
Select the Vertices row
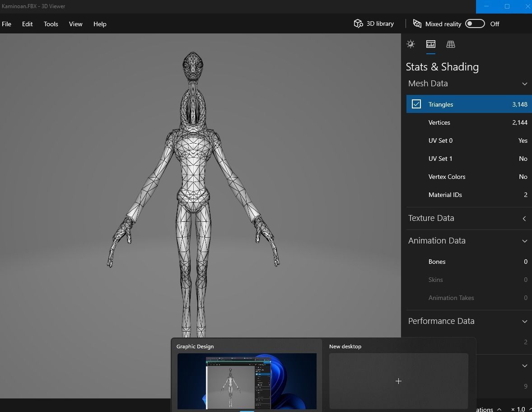(469, 122)
